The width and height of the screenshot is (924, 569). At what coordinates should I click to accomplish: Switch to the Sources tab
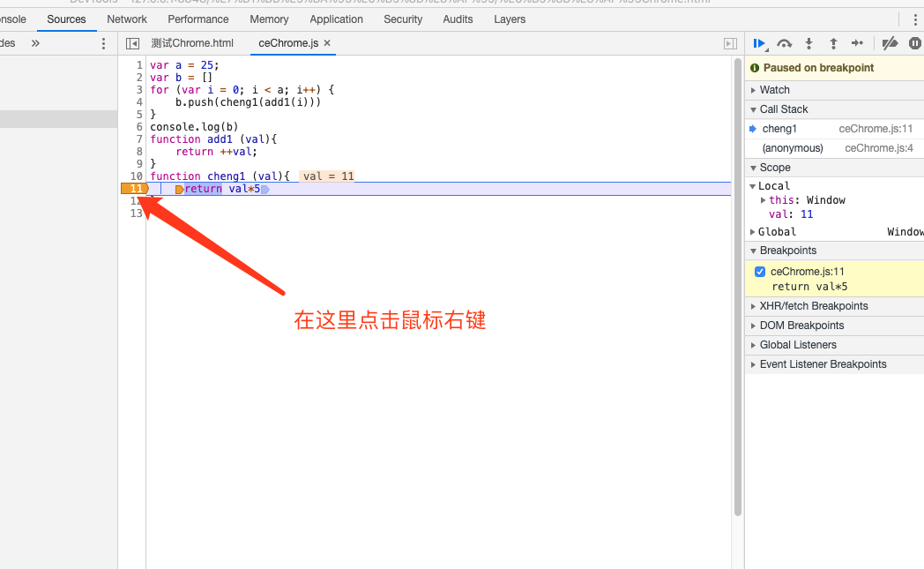67,19
